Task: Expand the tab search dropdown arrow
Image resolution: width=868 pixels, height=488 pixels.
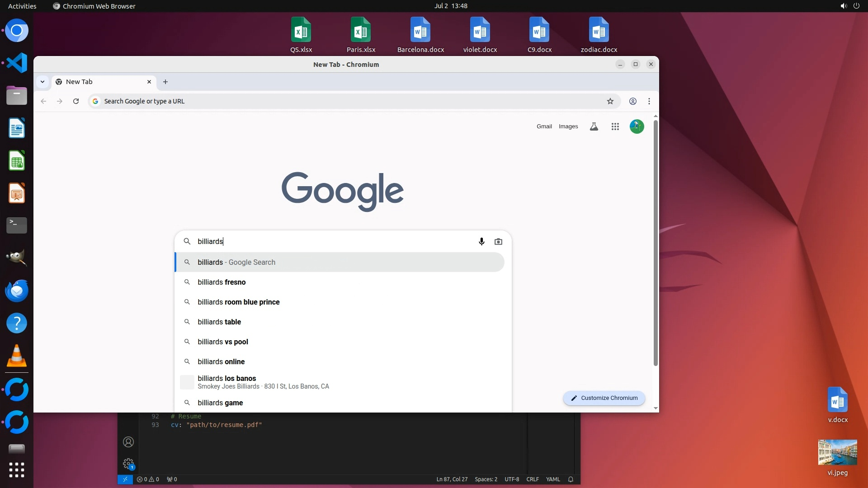Action: coord(42,82)
